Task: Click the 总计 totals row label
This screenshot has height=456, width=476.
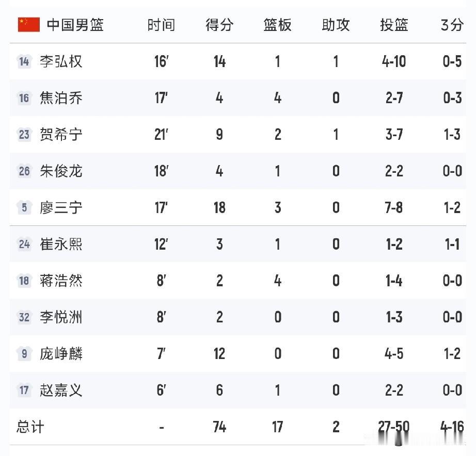Action: 30,427
